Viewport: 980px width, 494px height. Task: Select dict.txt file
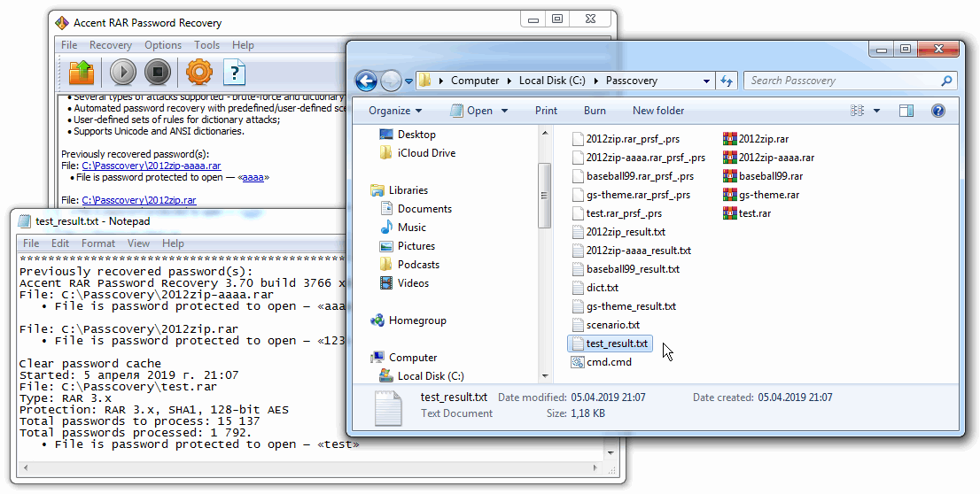click(595, 288)
